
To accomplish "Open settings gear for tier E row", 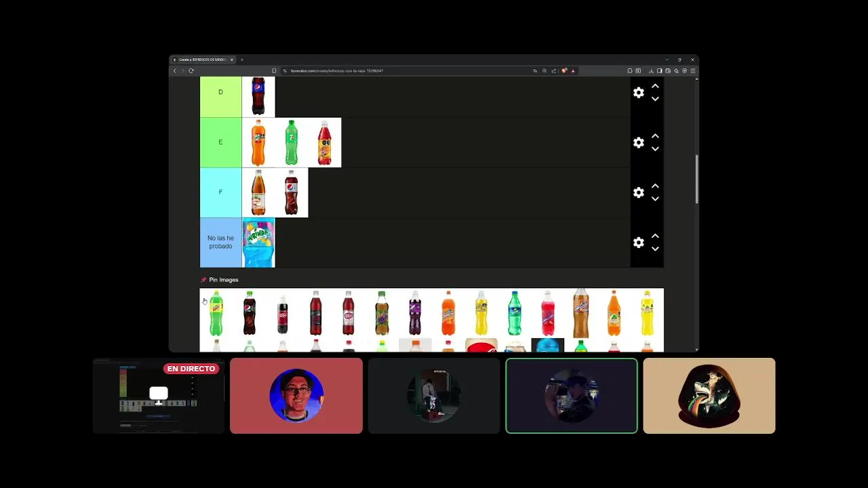I will point(638,142).
